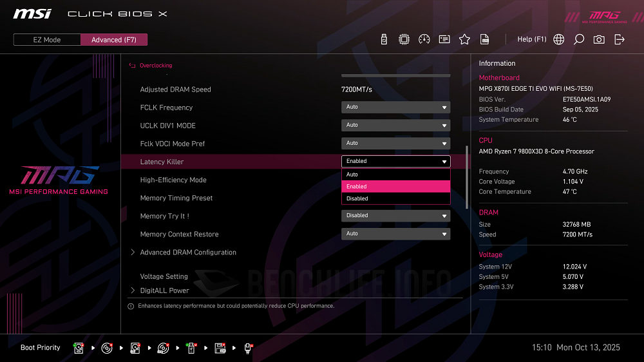The width and height of the screenshot is (644, 362).
Task: Open the speedometer performance icon
Action: tap(424, 39)
